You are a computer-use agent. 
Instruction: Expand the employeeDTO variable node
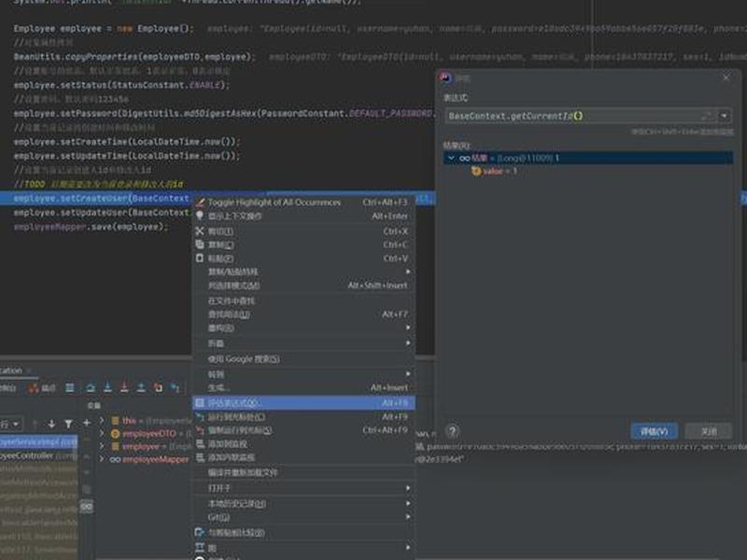point(102,434)
